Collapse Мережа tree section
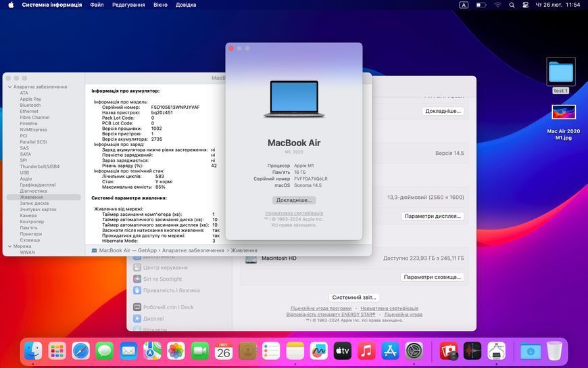Screen dimensions: 588x368 pyautogui.click(x=9, y=246)
